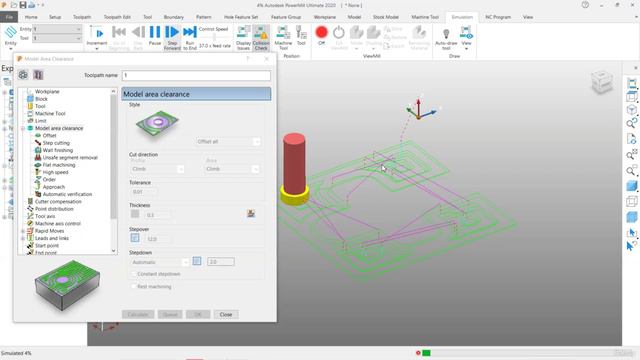The image size is (640, 360).
Task: Adjust the Control Speed slider
Action: [214, 37]
